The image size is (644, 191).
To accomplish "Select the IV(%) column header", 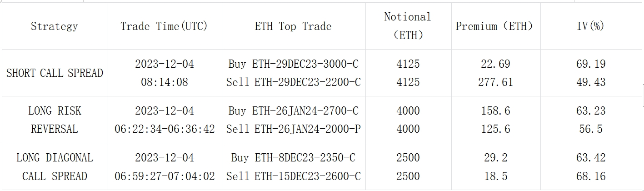I will (x=590, y=26).
